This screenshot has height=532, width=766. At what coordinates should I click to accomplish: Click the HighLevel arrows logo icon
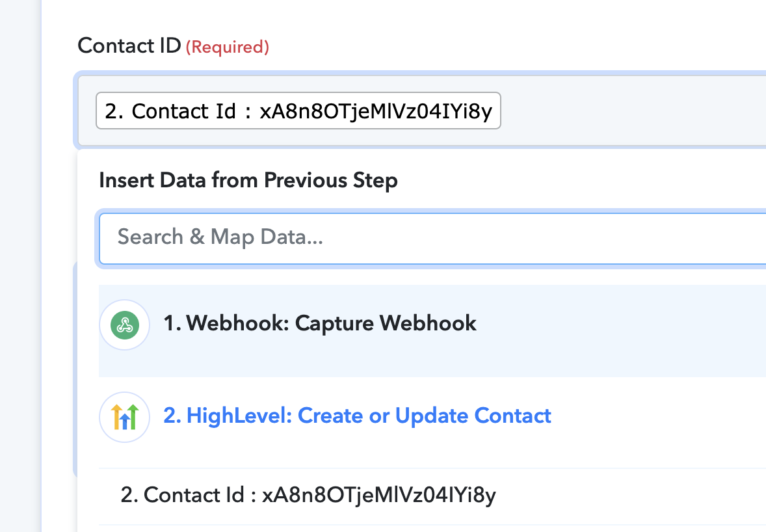pyautogui.click(x=125, y=417)
